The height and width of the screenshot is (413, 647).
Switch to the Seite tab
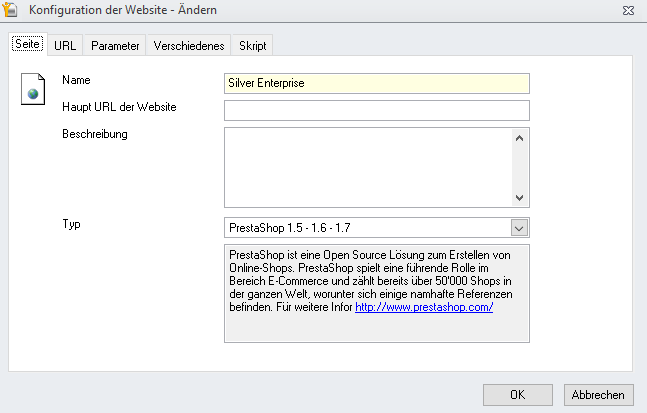pos(28,44)
